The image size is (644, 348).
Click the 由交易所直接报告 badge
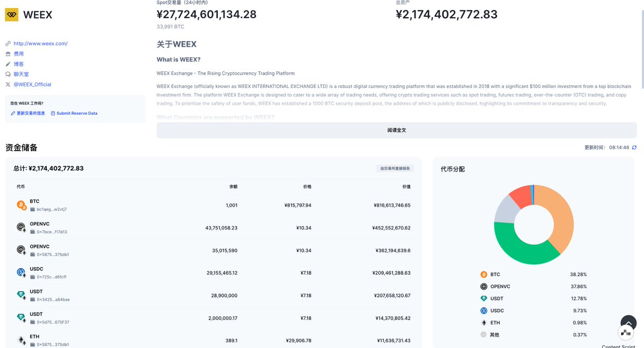(x=395, y=168)
